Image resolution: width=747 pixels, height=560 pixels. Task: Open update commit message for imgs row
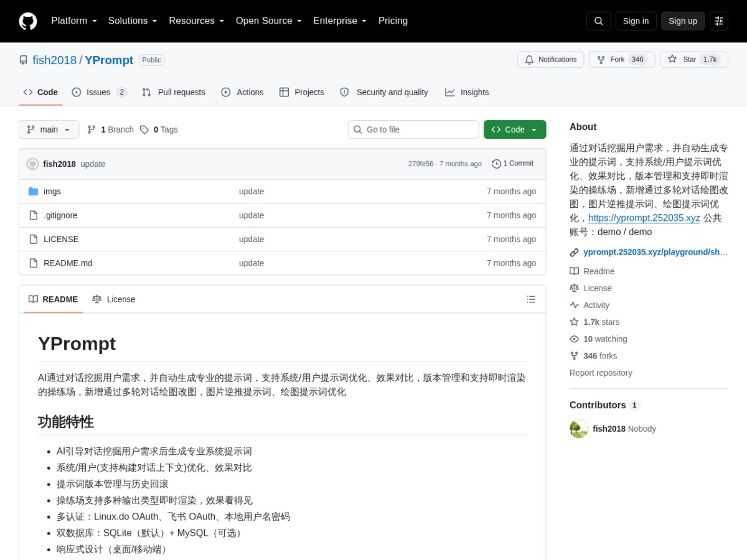point(251,192)
